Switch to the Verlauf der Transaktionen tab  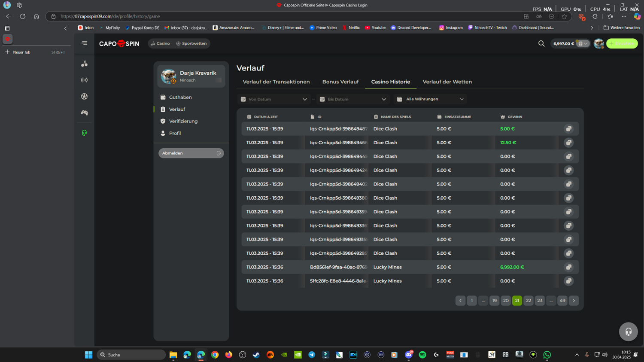point(276,82)
